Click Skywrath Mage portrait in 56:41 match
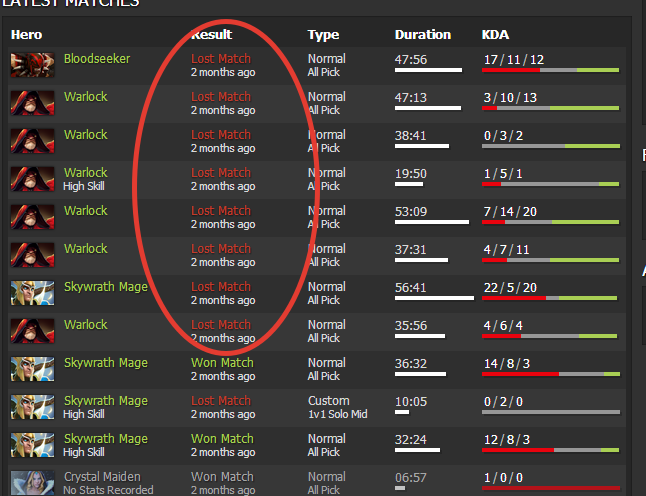The height and width of the screenshot is (496, 646). pos(32,293)
